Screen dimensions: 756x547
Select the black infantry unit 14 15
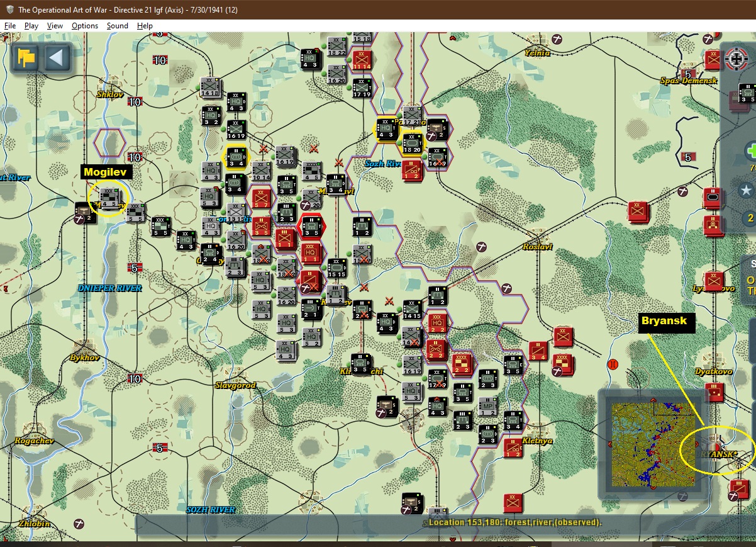[x=412, y=309]
